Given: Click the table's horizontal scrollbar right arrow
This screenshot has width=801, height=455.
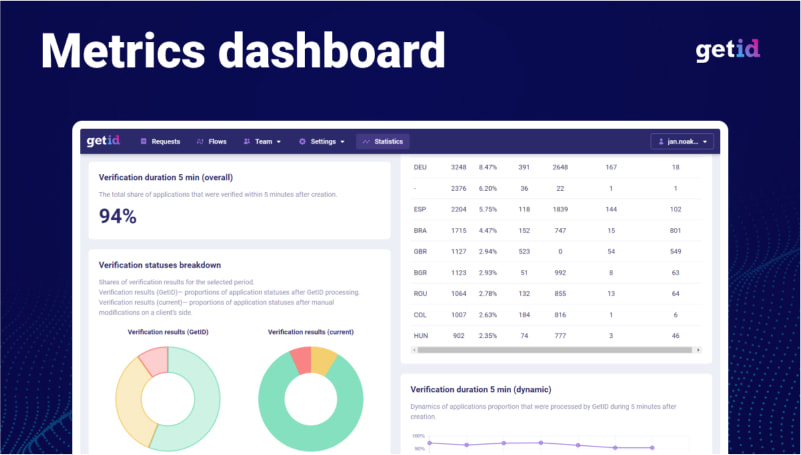Looking at the screenshot, I should pos(698,350).
